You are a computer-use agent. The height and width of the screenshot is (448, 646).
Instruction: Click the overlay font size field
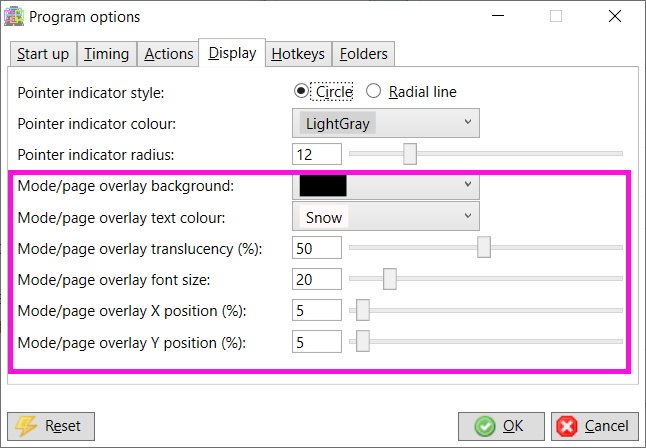point(317,279)
